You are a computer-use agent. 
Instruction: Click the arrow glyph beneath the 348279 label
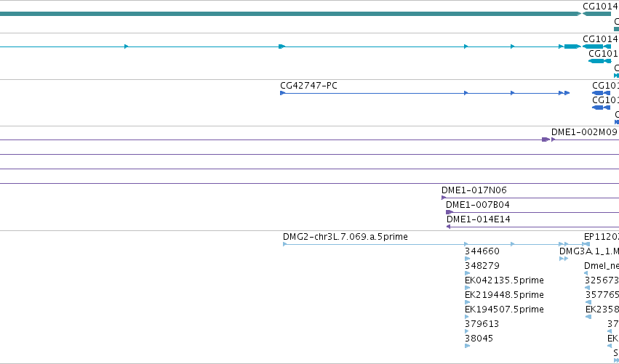click(468, 273)
